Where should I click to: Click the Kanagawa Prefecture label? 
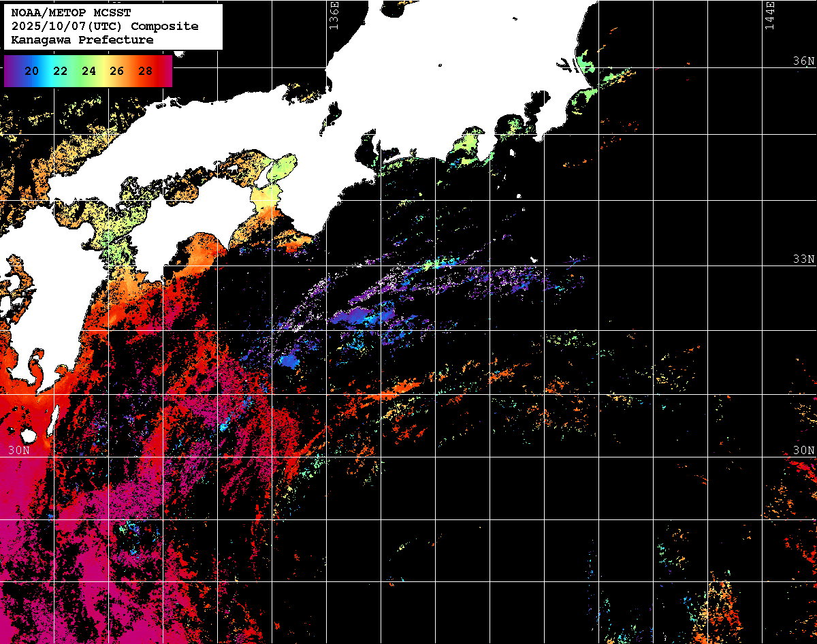point(82,40)
